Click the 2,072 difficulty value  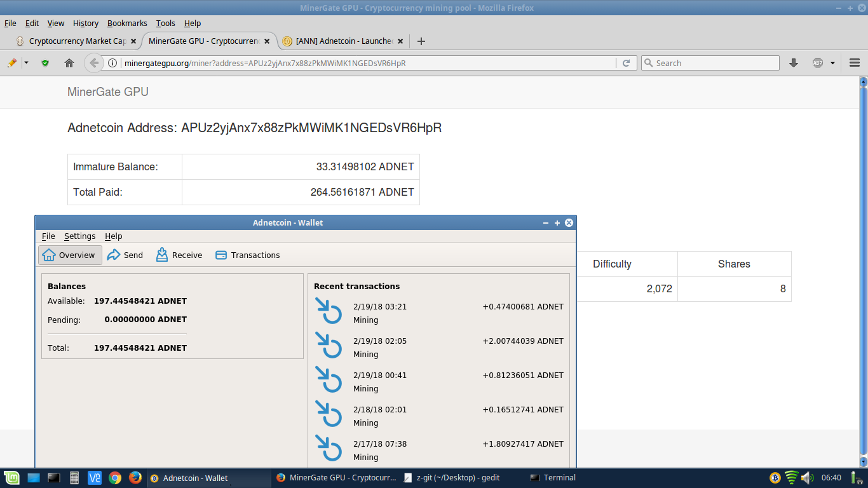pos(659,289)
